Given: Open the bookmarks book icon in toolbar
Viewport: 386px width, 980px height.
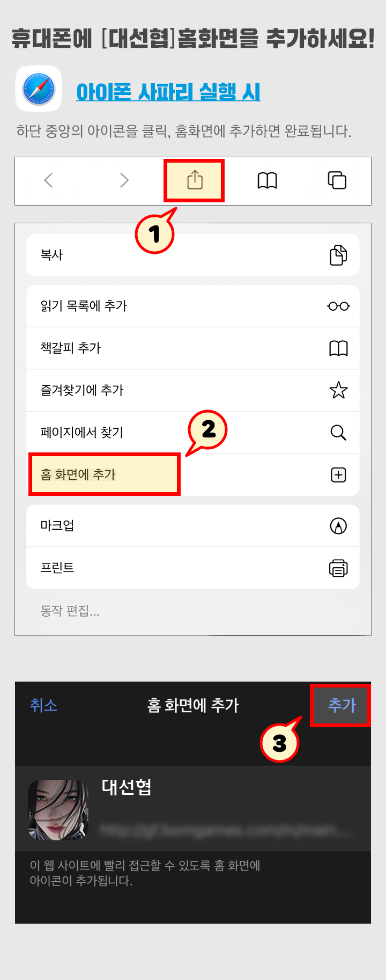Looking at the screenshot, I should (x=267, y=180).
